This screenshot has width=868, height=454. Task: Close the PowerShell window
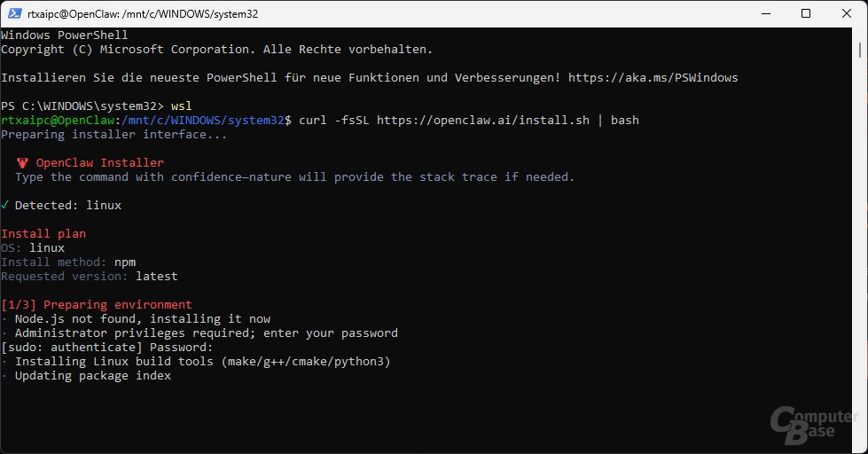click(847, 13)
